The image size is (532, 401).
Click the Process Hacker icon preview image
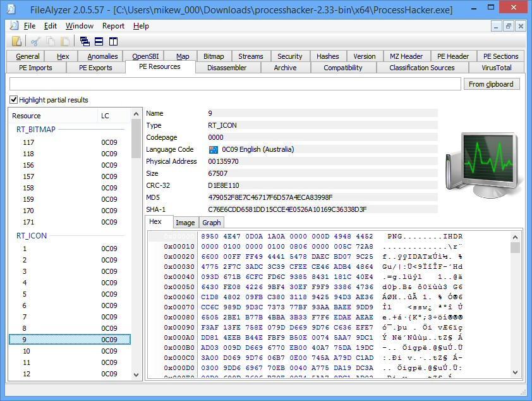tap(483, 164)
